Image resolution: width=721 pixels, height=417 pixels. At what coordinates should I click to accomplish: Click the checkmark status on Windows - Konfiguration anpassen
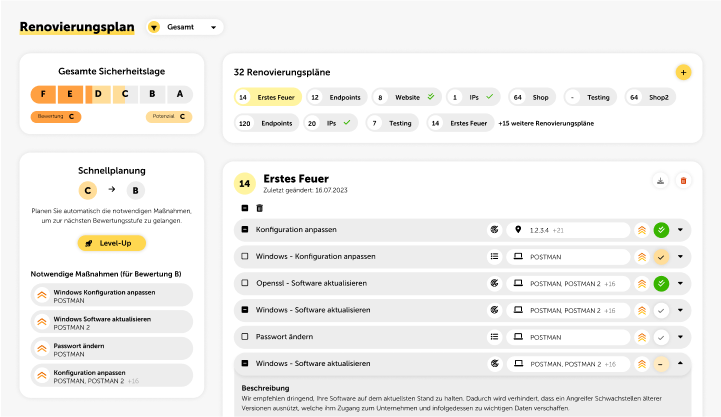[661, 257]
